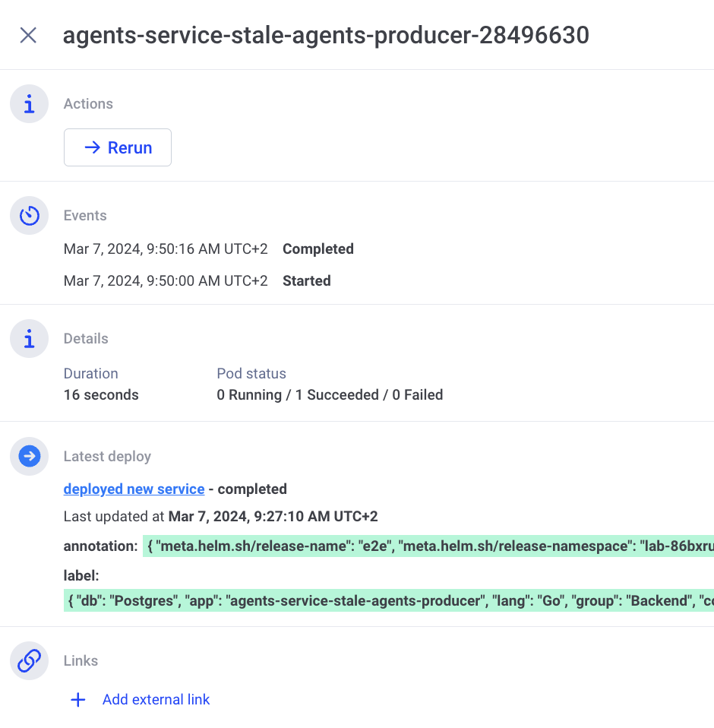Click the job title agents-service-stale-agents-producer-28496630
Viewport: 714px width, 728px height.
(x=325, y=35)
